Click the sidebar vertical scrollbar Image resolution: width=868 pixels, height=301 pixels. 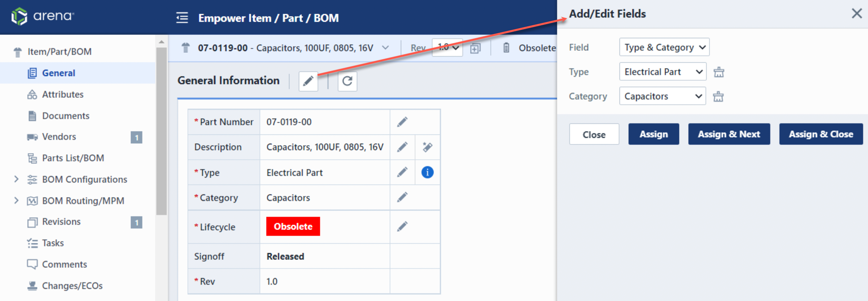pos(161,130)
